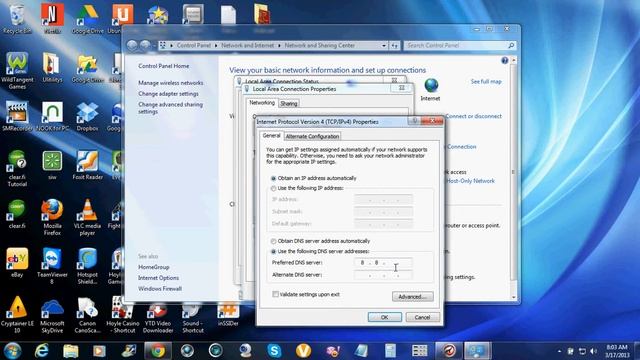
Task: Open the NOOK for PC shortcut
Action: click(x=52, y=116)
